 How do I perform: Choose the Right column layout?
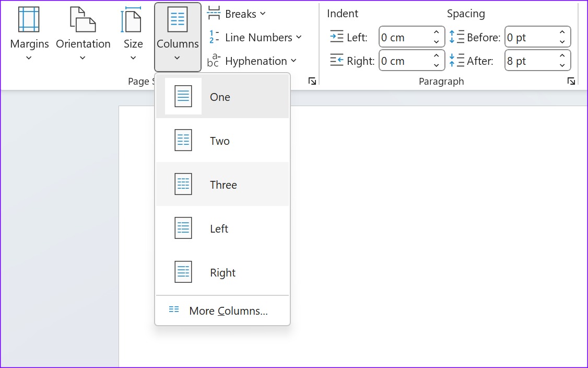pos(222,272)
